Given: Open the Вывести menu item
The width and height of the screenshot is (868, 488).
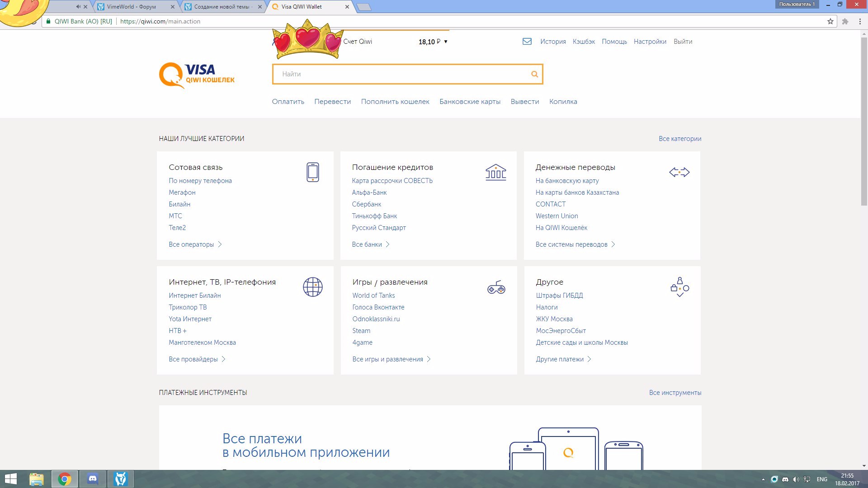Looking at the screenshot, I should 525,102.
